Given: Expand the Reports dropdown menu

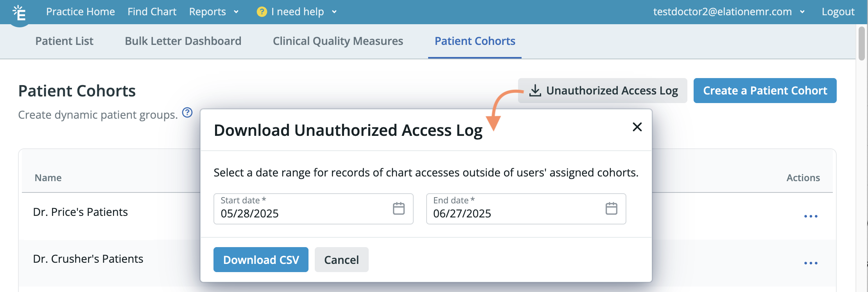Looking at the screenshot, I should (x=213, y=12).
